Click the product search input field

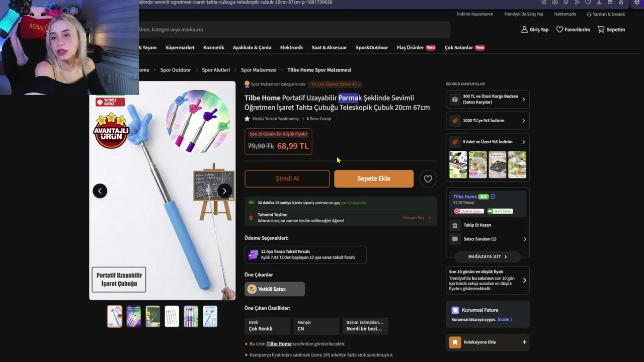pyautogui.click(x=294, y=30)
